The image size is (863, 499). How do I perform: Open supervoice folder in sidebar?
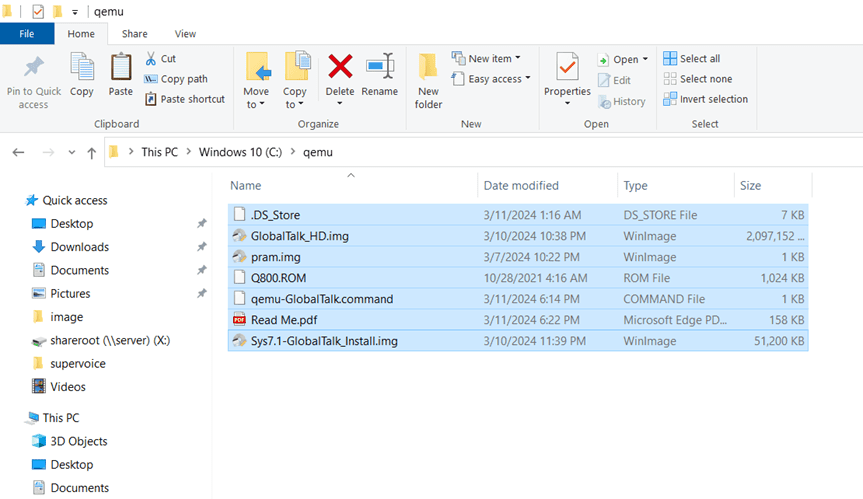pos(69,364)
